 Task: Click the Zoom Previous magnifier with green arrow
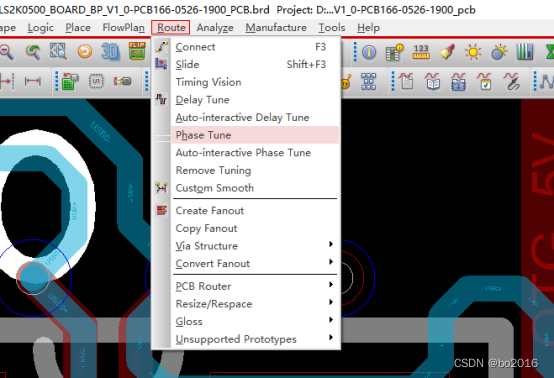click(33, 52)
